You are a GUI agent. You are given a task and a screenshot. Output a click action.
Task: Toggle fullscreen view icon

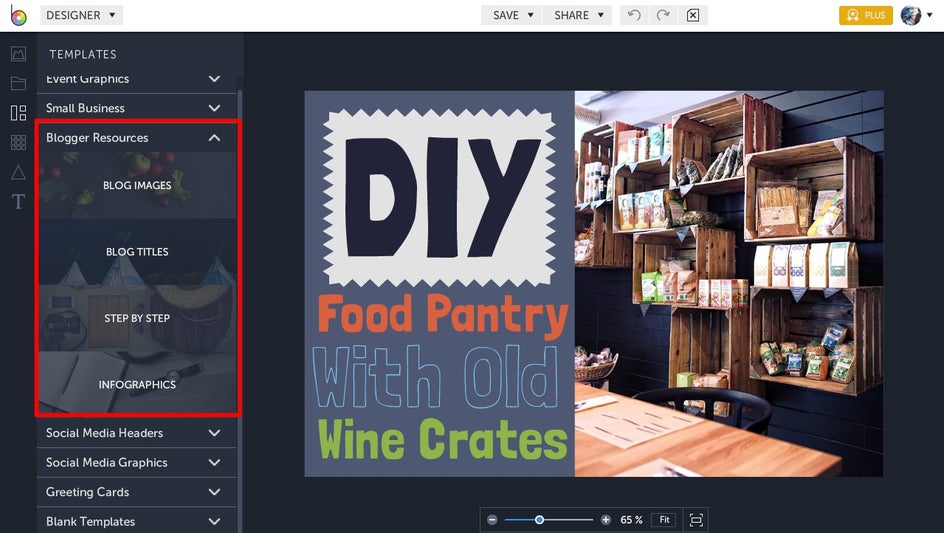[696, 520]
